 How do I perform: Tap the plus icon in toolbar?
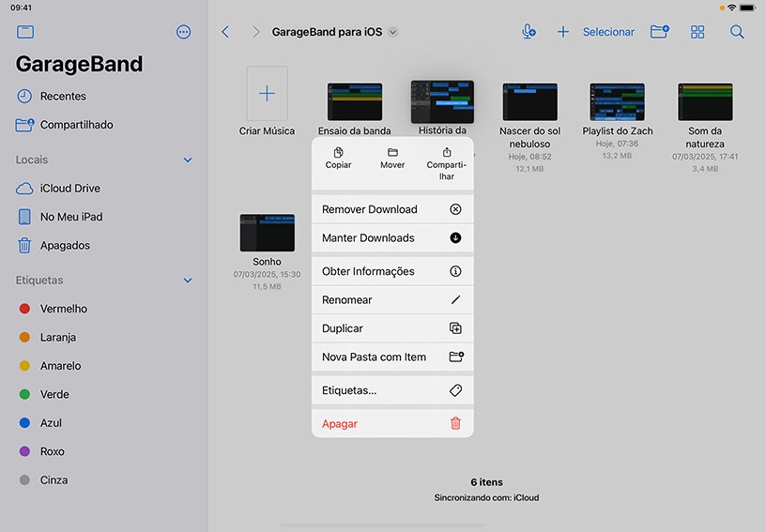tap(563, 32)
